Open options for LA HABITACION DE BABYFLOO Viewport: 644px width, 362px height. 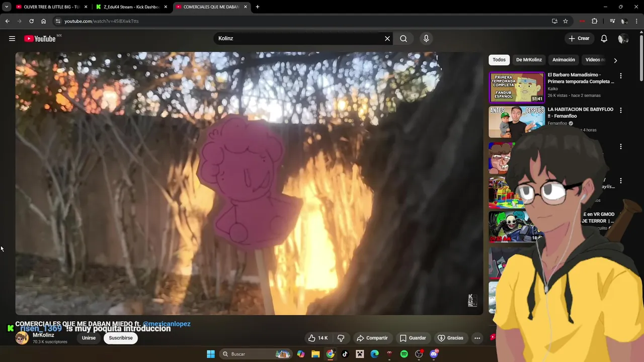click(x=621, y=110)
